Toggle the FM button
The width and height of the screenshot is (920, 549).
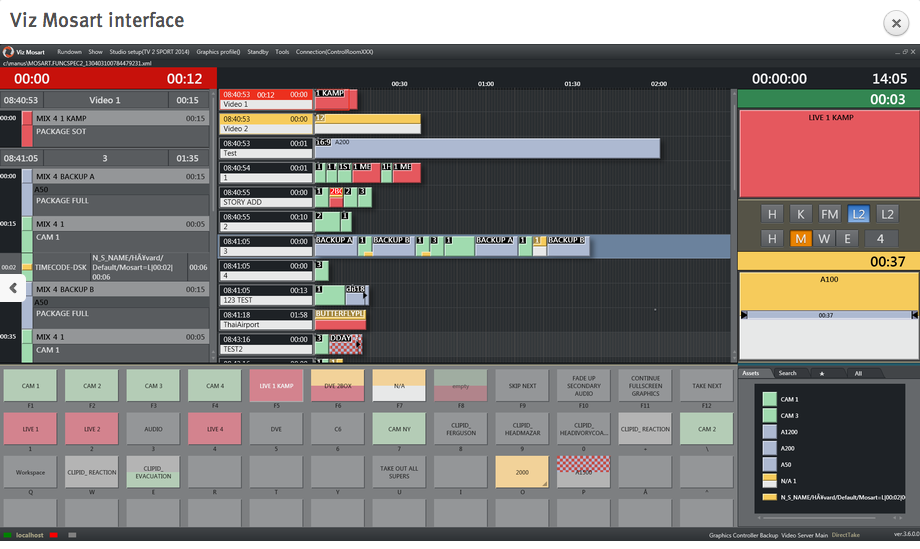pos(829,214)
